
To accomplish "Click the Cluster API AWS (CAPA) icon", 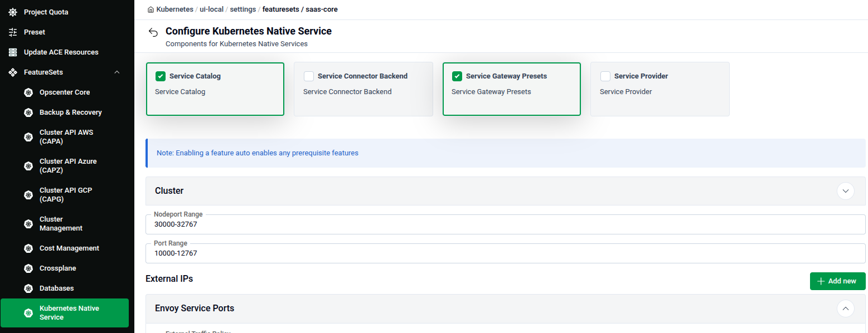I will pos(28,137).
